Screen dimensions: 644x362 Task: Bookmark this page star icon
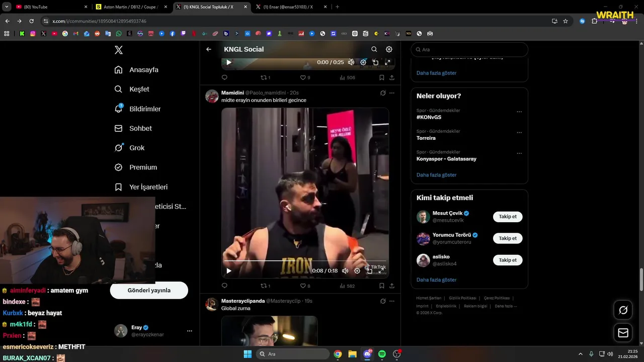point(566,21)
